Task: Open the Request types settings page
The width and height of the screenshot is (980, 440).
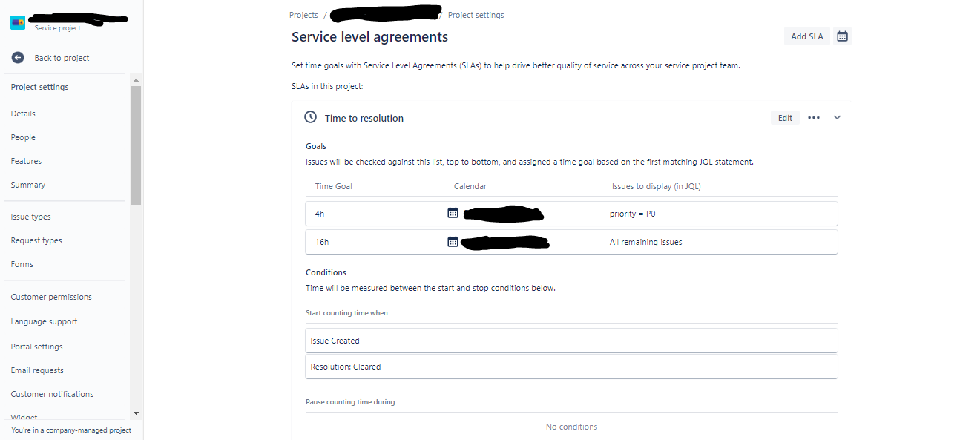Action: (x=36, y=240)
